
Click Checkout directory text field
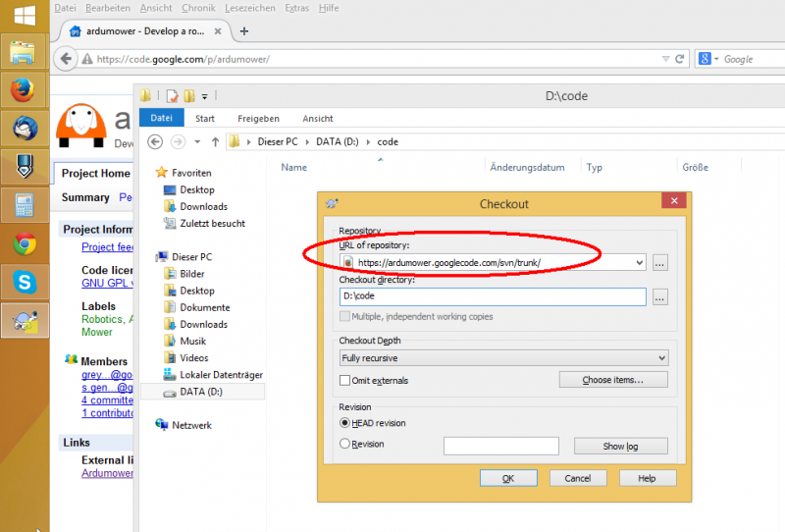(493, 296)
